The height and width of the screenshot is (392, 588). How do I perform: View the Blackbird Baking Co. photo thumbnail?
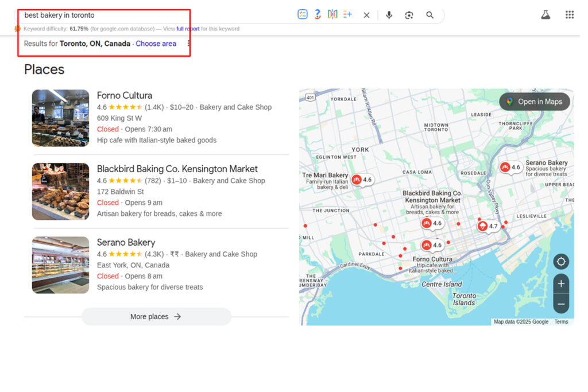point(60,192)
